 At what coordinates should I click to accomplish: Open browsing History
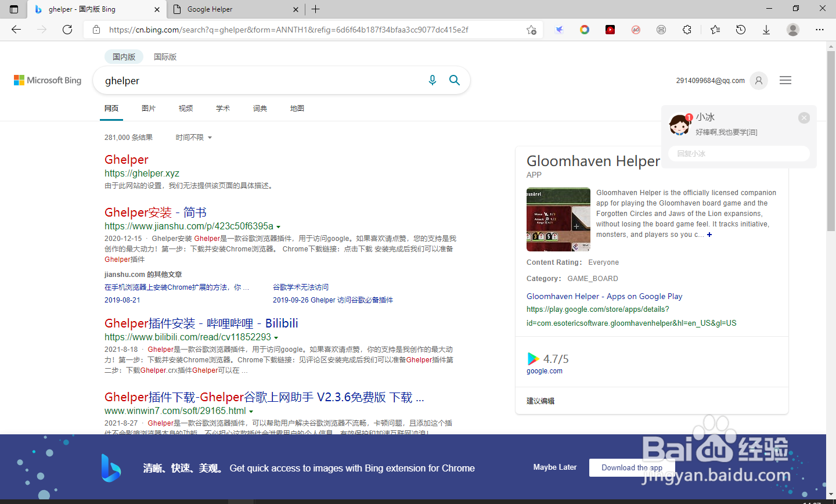(x=741, y=30)
